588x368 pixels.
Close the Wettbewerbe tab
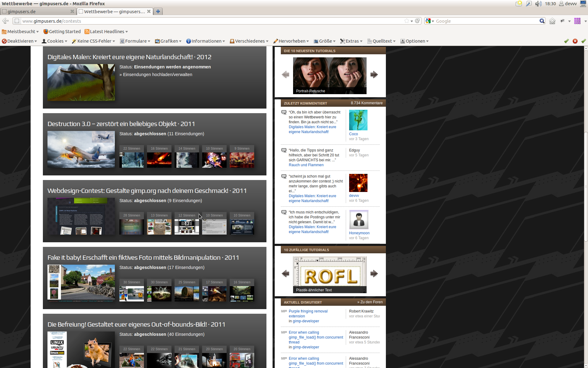[x=149, y=11]
